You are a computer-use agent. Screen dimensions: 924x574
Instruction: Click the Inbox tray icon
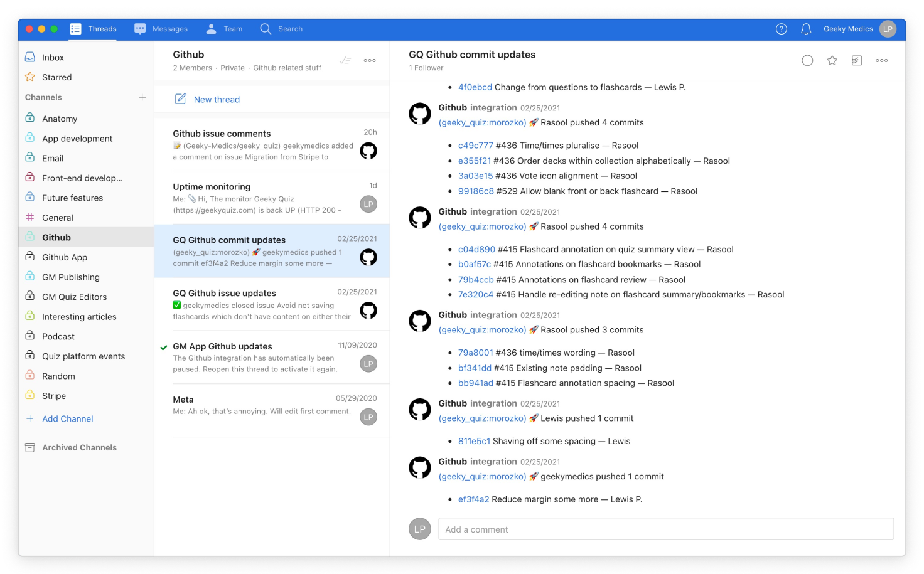coord(30,57)
